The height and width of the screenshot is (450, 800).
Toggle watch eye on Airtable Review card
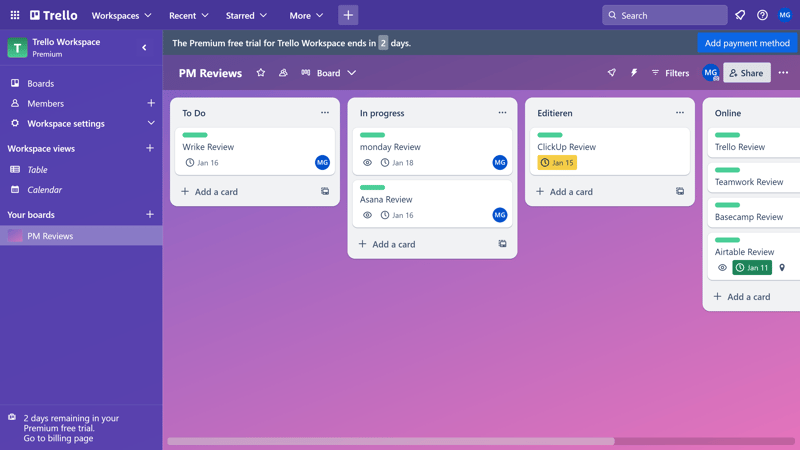click(722, 267)
